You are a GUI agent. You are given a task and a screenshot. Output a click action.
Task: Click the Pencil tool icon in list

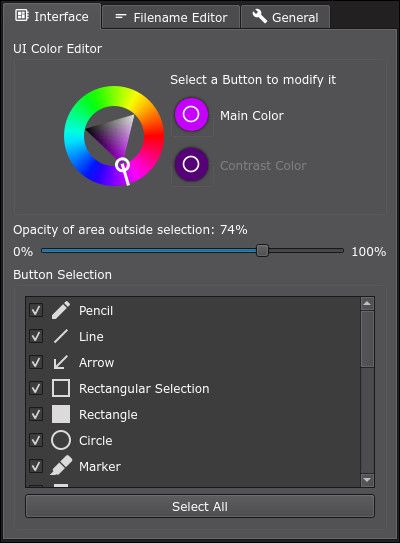[x=61, y=310]
